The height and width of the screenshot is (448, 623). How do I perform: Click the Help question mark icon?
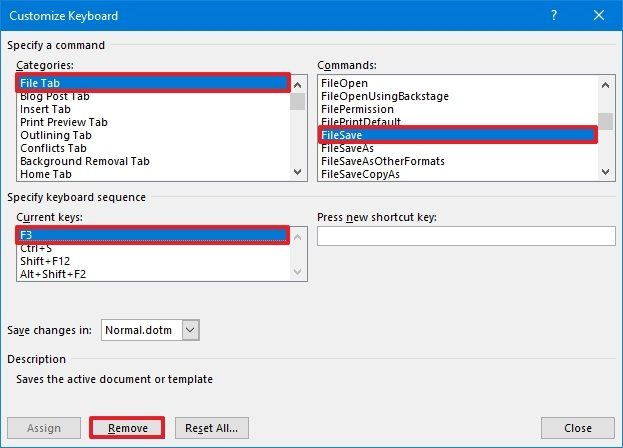pyautogui.click(x=554, y=15)
